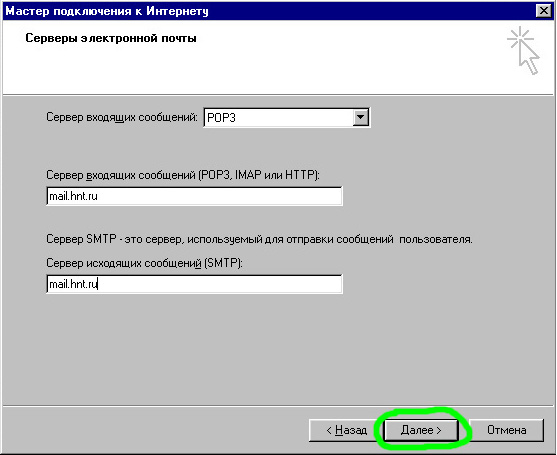Close the Internet connection wizard window
The height and width of the screenshot is (455, 557).
pos(544,11)
